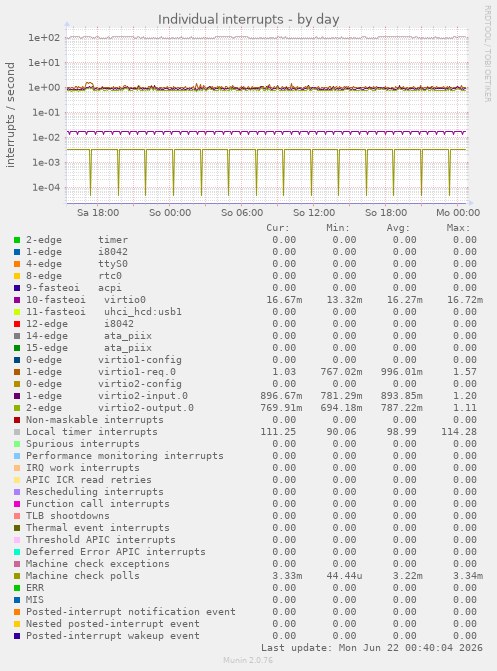Click the graph title 'Individual interrupts - by day'

(248, 19)
